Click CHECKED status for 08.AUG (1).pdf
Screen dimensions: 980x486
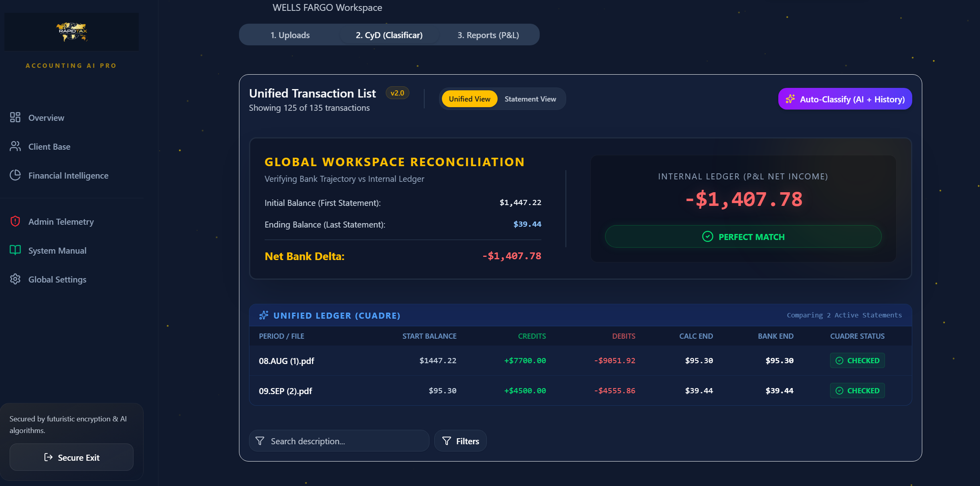[857, 360]
